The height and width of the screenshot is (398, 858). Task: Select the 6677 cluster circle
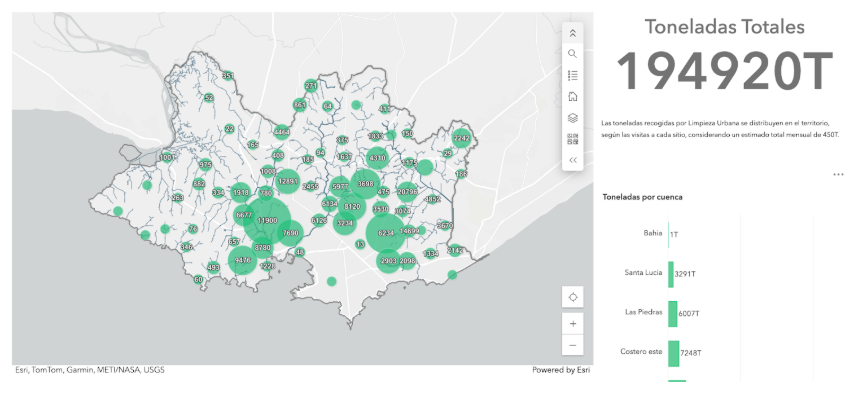click(244, 215)
